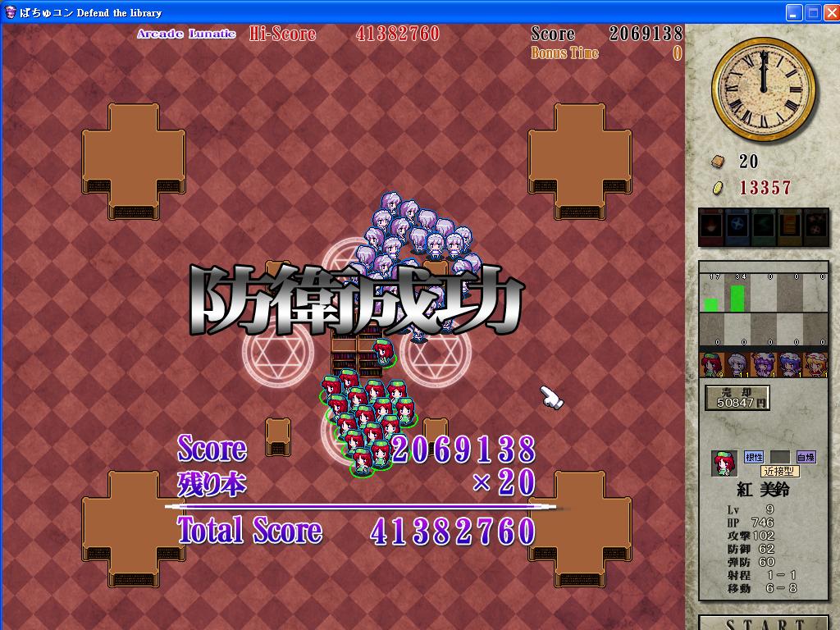Click the 残り本 remaining books label
This screenshot has width=840, height=630.
(212, 484)
